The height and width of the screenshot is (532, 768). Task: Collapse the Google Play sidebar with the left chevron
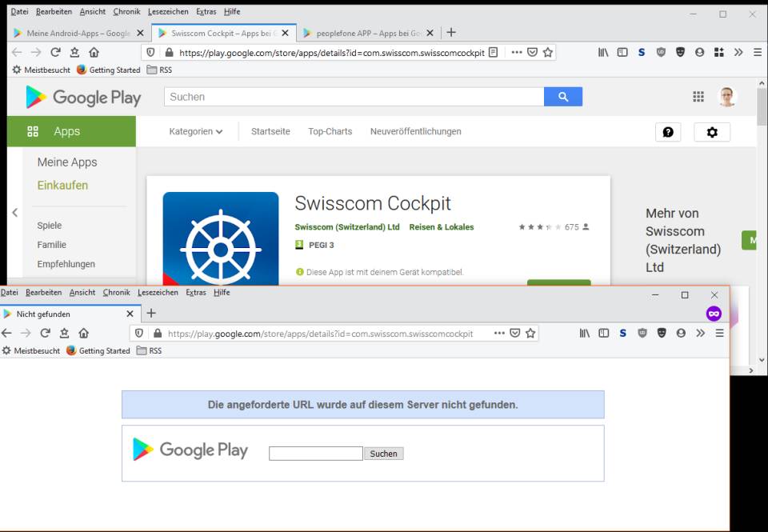(x=15, y=213)
